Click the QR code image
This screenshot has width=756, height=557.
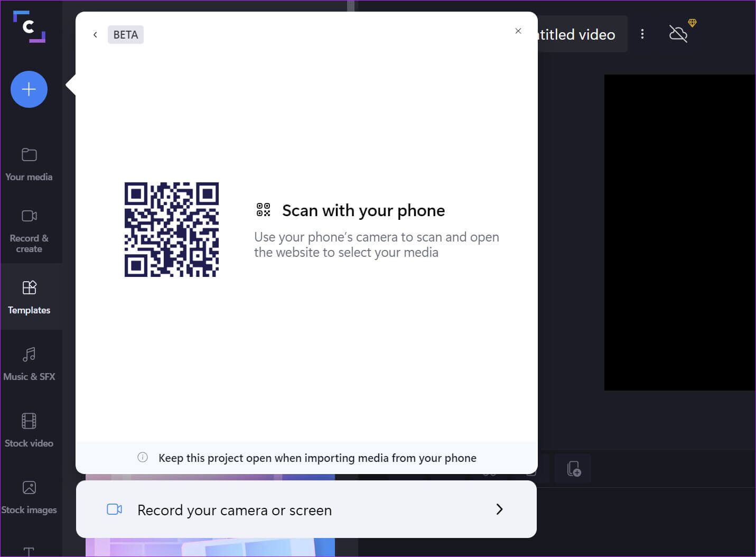point(172,229)
